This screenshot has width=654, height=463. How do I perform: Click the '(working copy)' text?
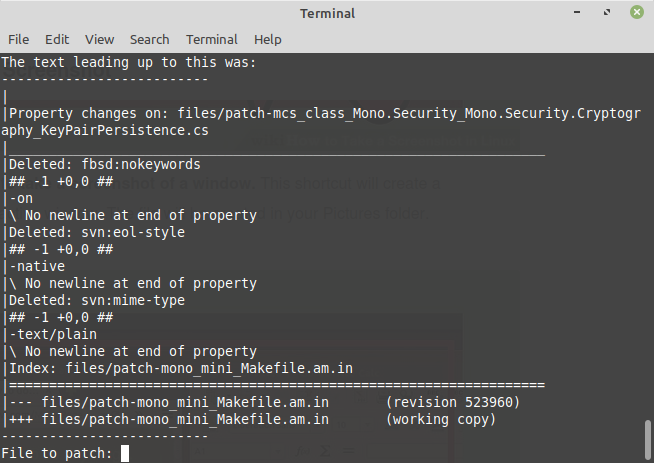coord(440,419)
